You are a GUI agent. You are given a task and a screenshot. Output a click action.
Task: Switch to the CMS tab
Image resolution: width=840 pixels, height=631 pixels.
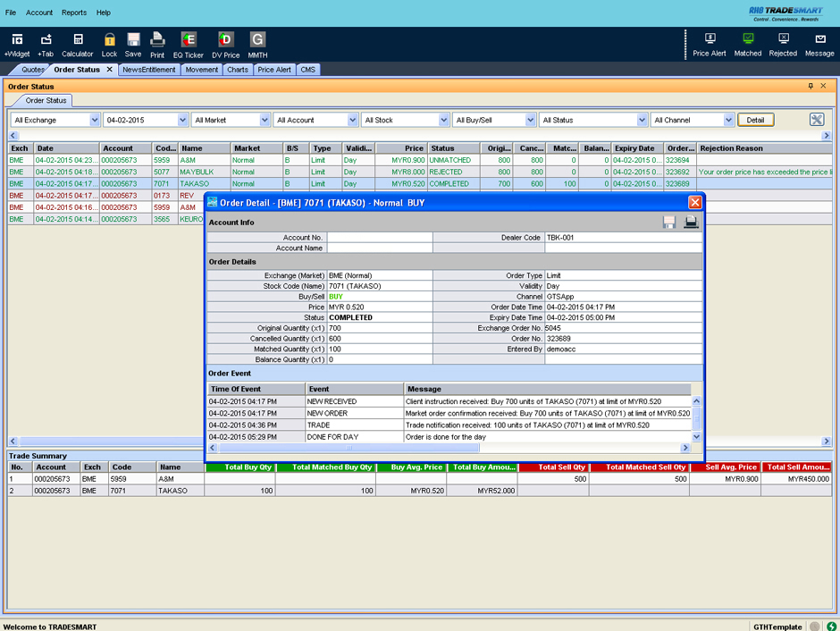point(308,70)
